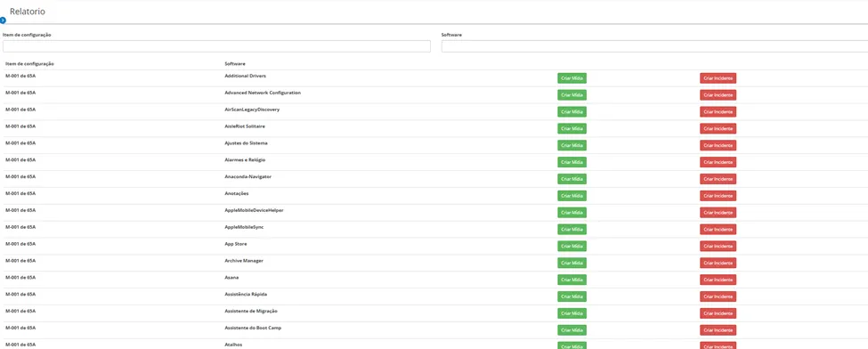Click the Ajustes do Sistema text

(x=247, y=143)
